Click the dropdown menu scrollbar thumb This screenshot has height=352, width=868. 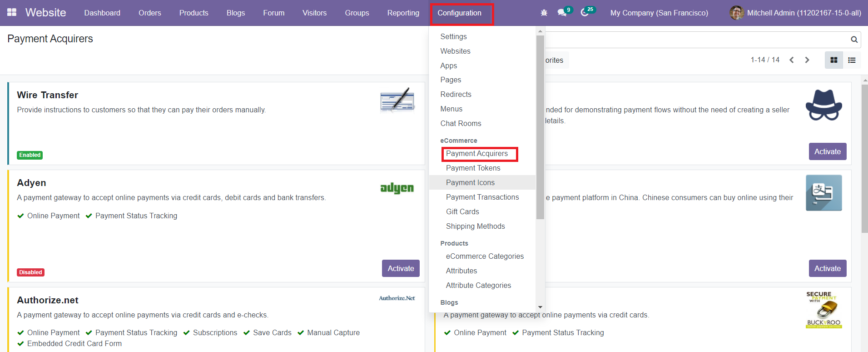click(540, 127)
